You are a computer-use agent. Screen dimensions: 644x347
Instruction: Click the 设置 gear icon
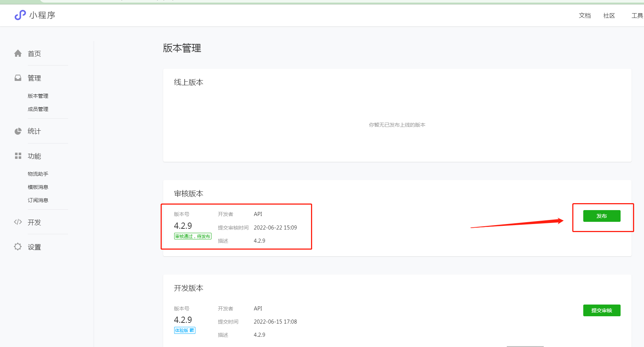click(18, 247)
